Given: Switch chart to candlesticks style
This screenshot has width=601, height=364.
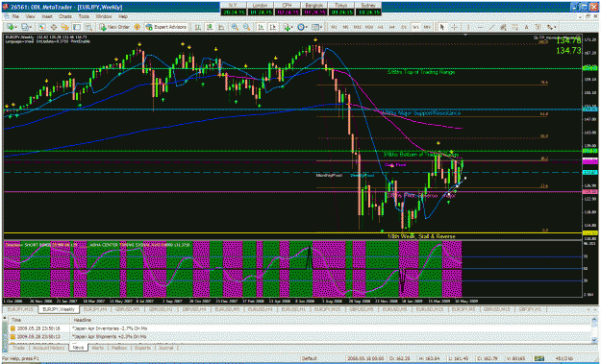Looking at the screenshot, I should (210, 27).
